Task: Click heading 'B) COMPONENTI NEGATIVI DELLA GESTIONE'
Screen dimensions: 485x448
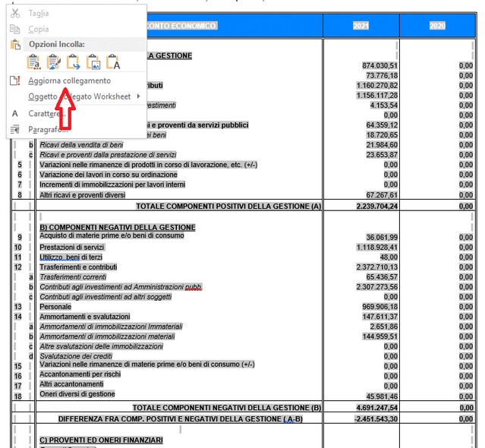Action: point(118,227)
